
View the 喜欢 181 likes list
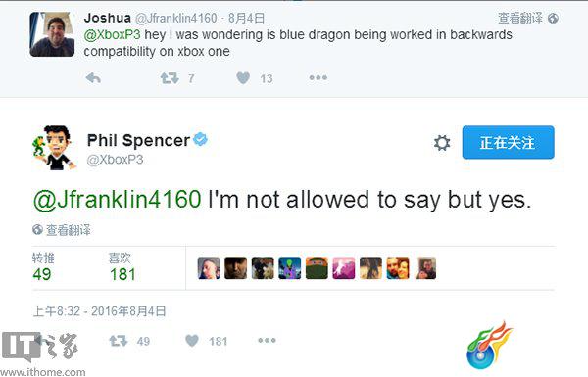click(122, 266)
